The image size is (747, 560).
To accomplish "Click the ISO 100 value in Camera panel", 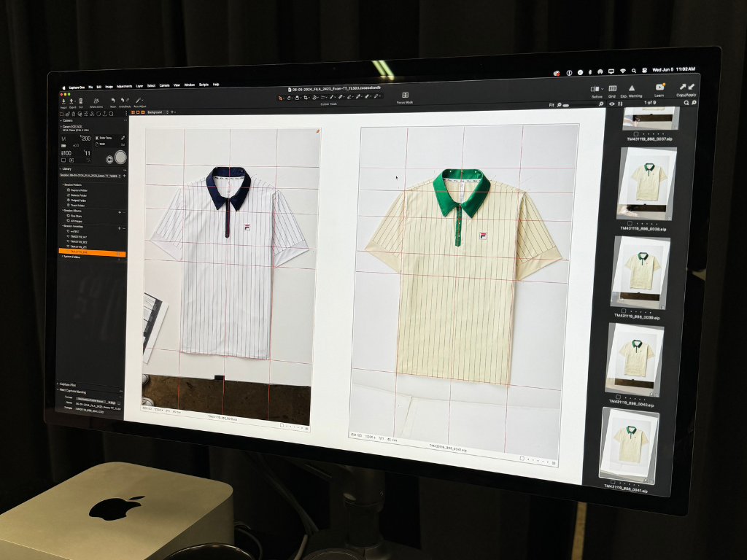I will (66, 153).
